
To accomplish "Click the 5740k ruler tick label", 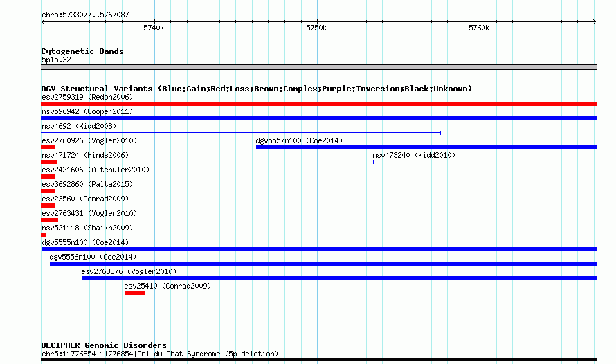I will (154, 28).
